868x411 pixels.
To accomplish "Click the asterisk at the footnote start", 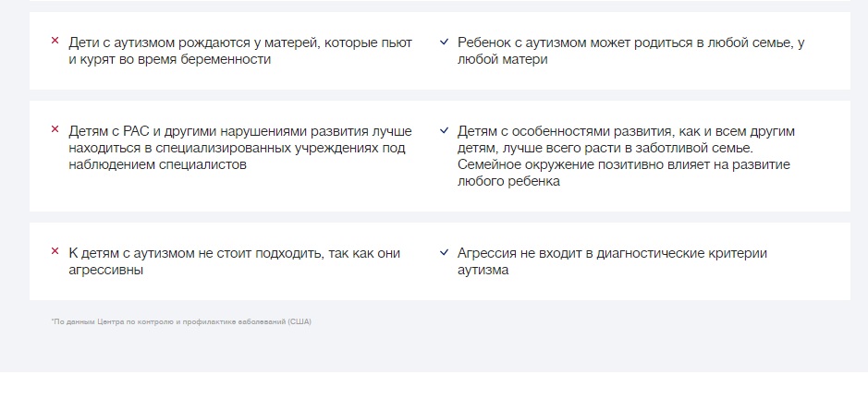I will (x=53, y=320).
